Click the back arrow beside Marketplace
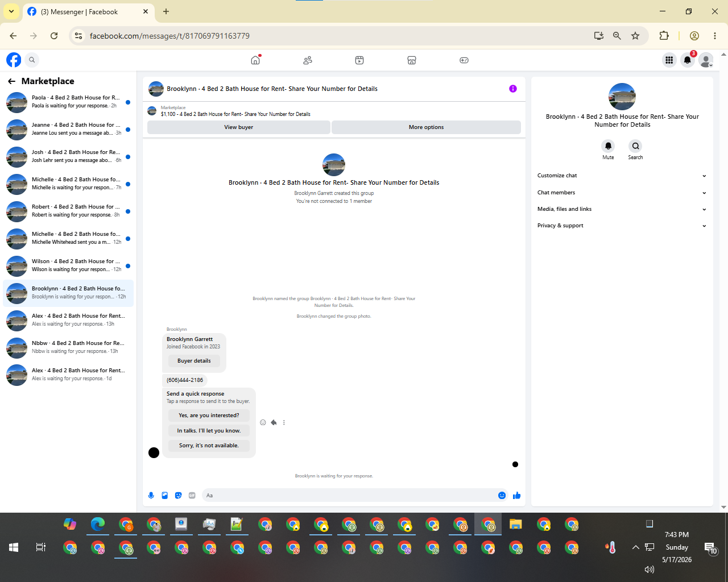 11,81
